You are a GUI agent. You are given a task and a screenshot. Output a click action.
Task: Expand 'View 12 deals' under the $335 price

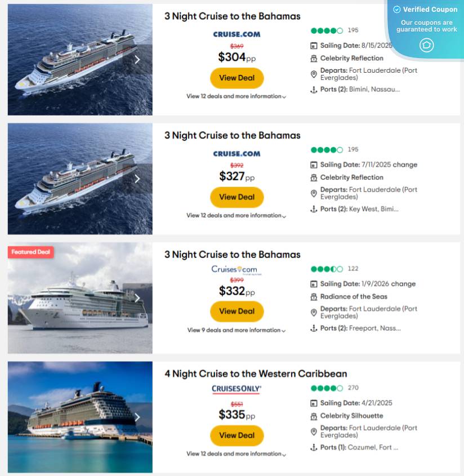tap(237, 453)
